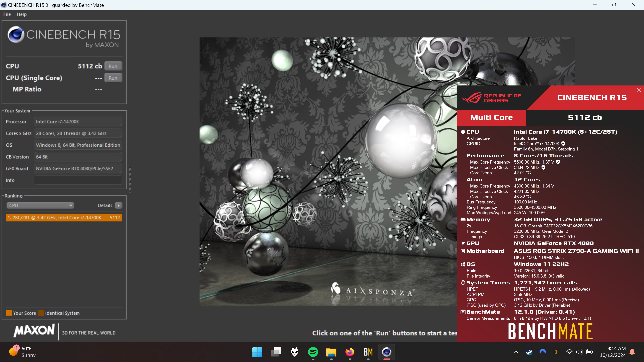Screen dimensions: 644x362
Task: Click the Multi Core label
Action: 492,118
